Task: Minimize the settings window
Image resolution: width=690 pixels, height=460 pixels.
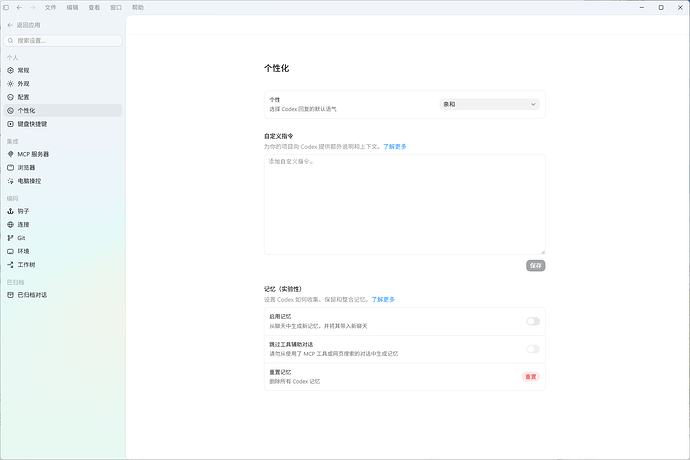Action: (642, 7)
